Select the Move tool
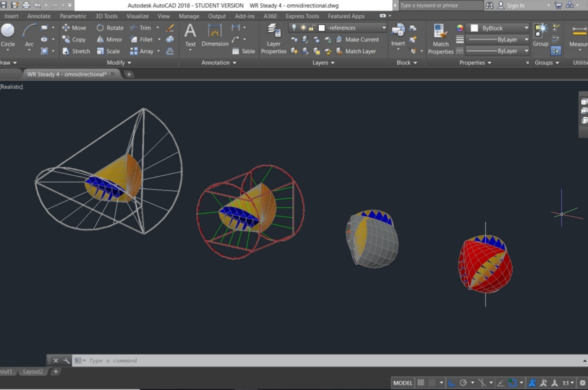 (x=74, y=28)
